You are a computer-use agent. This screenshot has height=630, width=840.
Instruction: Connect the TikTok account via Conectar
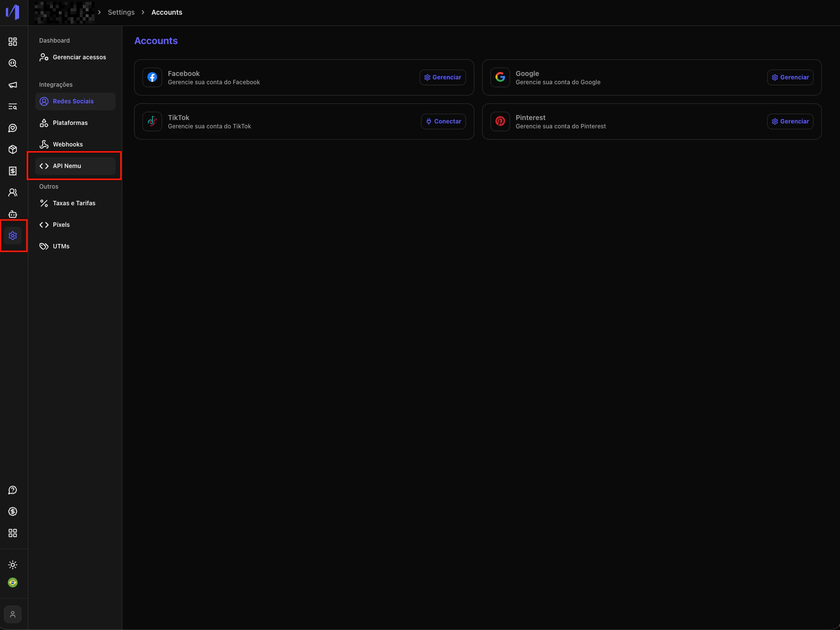(443, 121)
